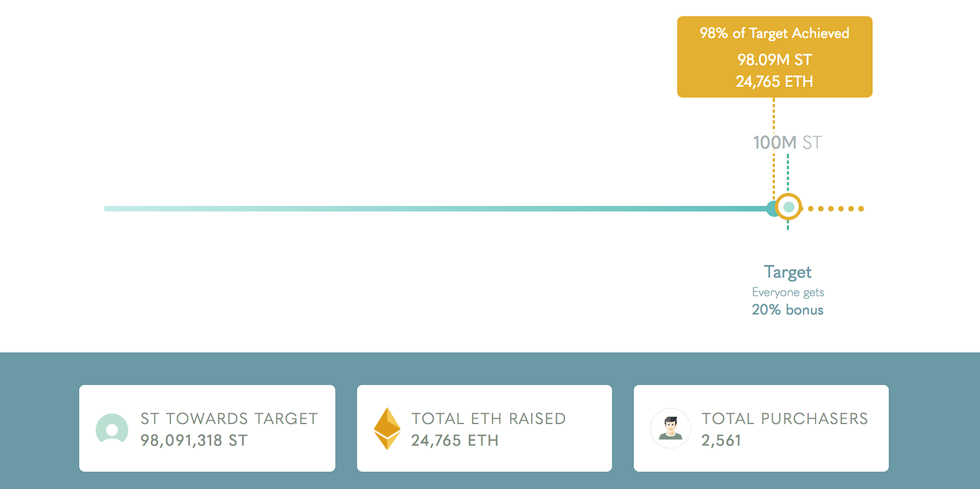This screenshot has height=489, width=980.
Task: Click the "ST TOWARDS TARGET" card title
Action: (229, 419)
